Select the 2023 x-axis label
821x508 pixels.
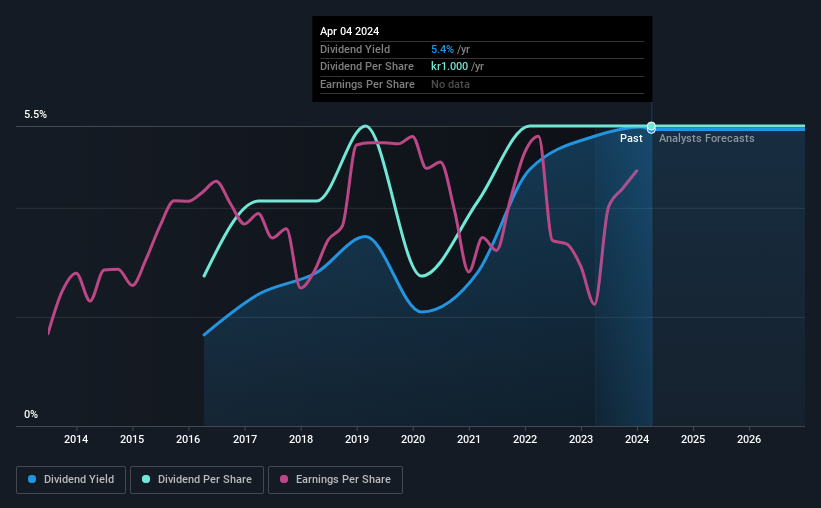[x=581, y=439]
